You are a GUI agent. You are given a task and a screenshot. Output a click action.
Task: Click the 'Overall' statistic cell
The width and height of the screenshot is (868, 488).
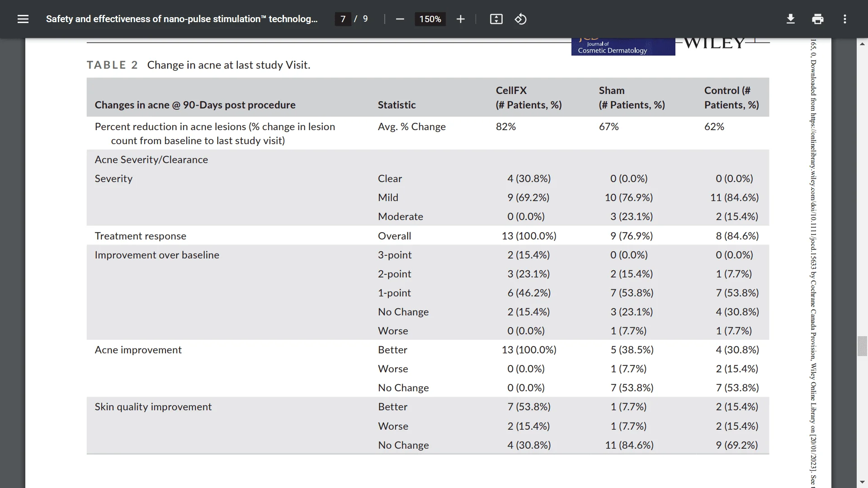pyautogui.click(x=394, y=236)
